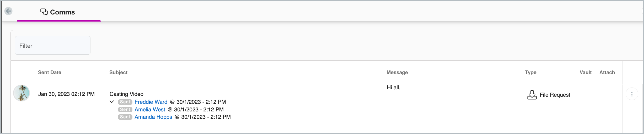Click the Comms chat bubbles icon
Image resolution: width=644 pixels, height=134 pixels.
[44, 12]
